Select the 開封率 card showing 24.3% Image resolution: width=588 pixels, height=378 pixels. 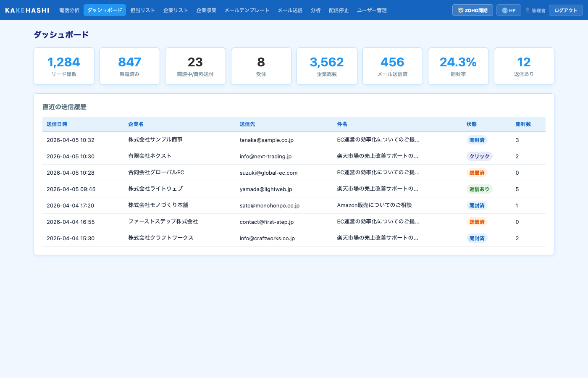[458, 66]
